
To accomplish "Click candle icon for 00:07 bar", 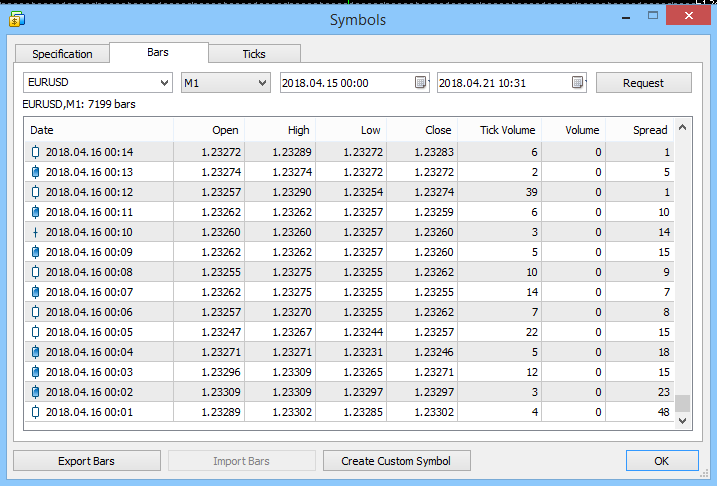I will (35, 292).
